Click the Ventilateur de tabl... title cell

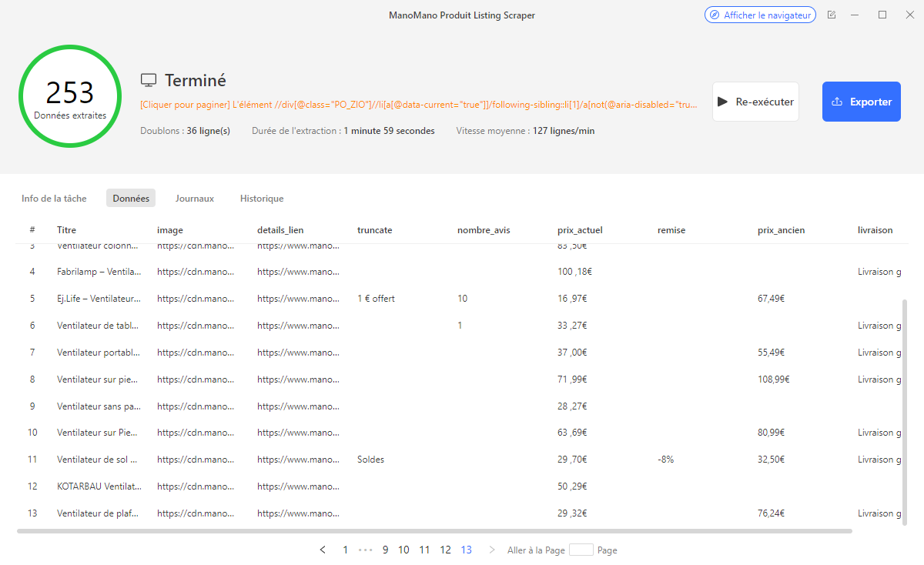pyautogui.click(x=99, y=326)
